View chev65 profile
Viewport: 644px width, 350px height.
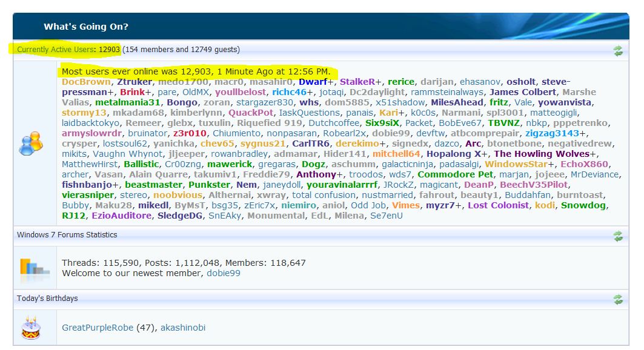[x=217, y=143]
